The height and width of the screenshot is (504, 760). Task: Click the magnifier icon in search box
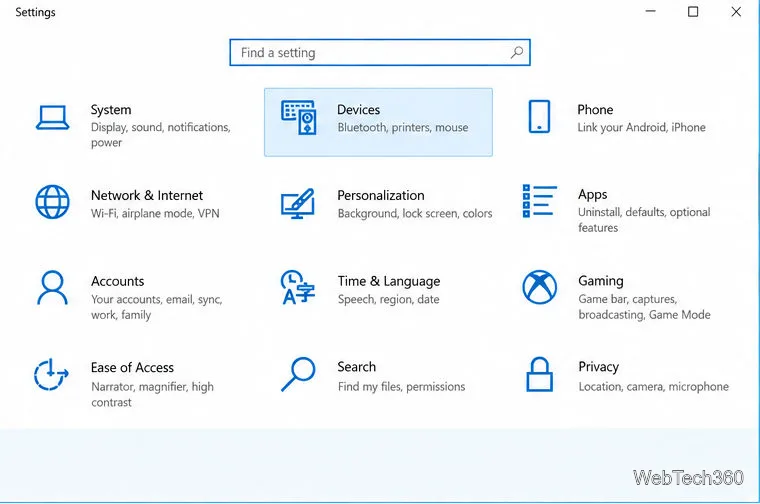(517, 52)
